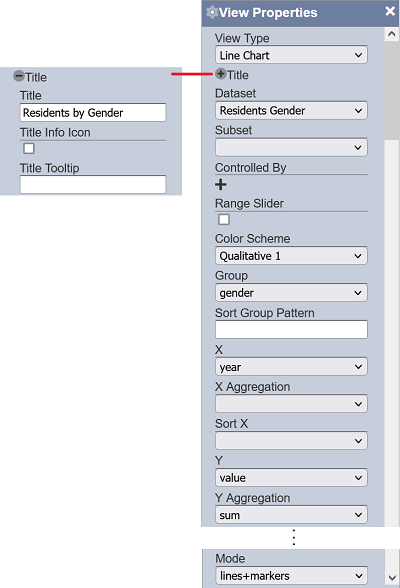The width and height of the screenshot is (400, 588).
Task: Enable the Range Slider checkbox
Action: point(224,219)
